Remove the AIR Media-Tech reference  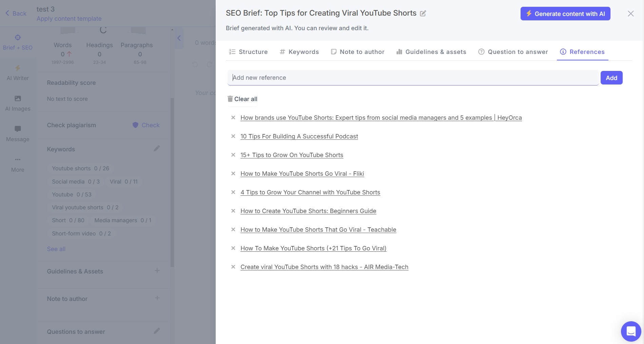(233, 267)
